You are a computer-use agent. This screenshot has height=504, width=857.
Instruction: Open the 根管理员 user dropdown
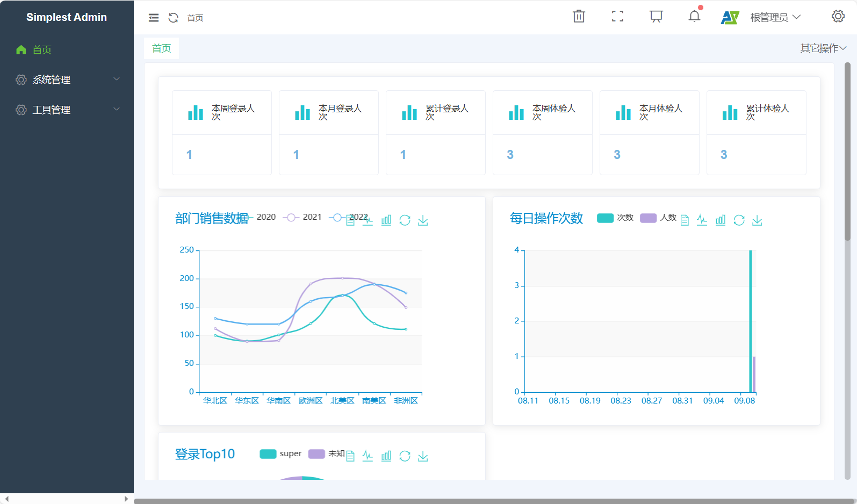click(x=775, y=18)
